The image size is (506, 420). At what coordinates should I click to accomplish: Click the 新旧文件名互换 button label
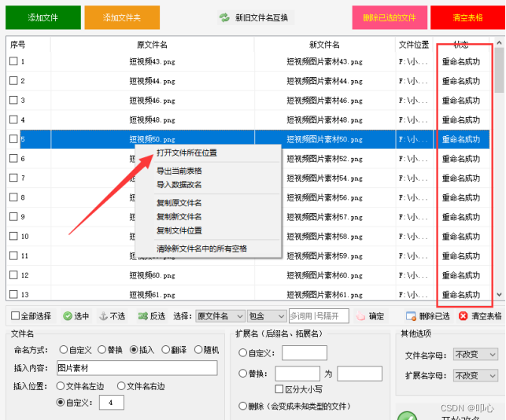click(262, 17)
